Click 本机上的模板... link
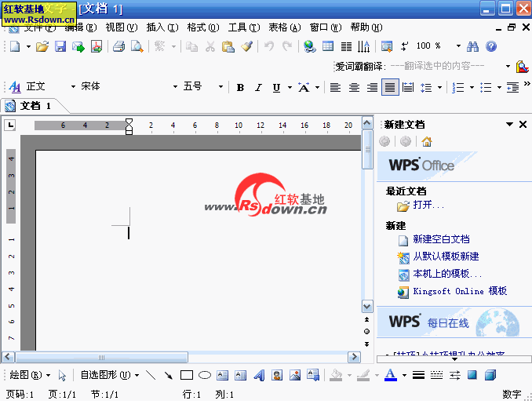This screenshot has width=532, height=404. [x=447, y=274]
